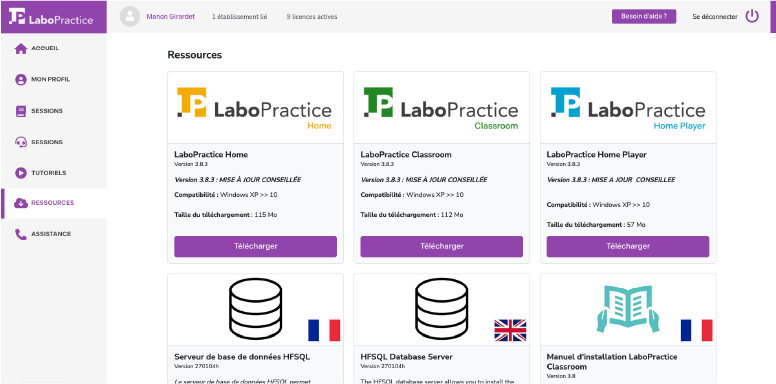Click the database icon on Serveur de base de données card

coord(255,308)
